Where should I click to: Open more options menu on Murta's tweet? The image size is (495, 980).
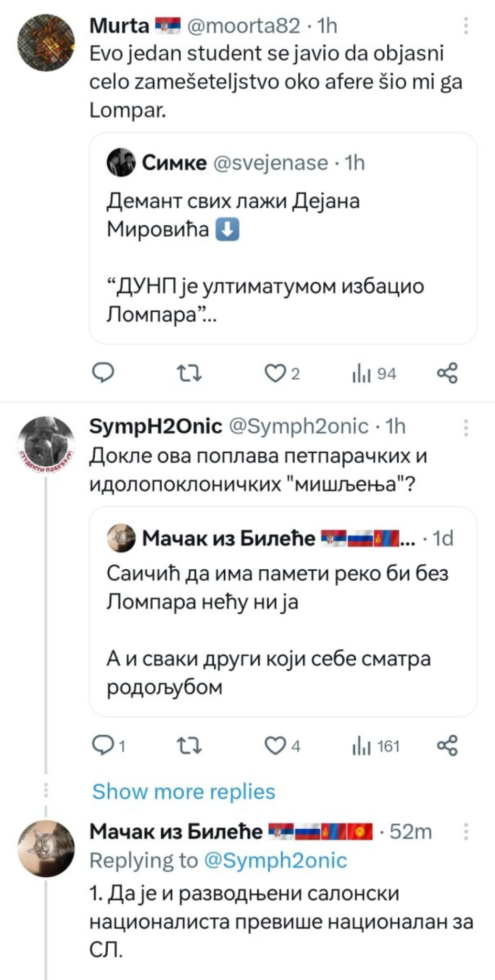(466, 26)
